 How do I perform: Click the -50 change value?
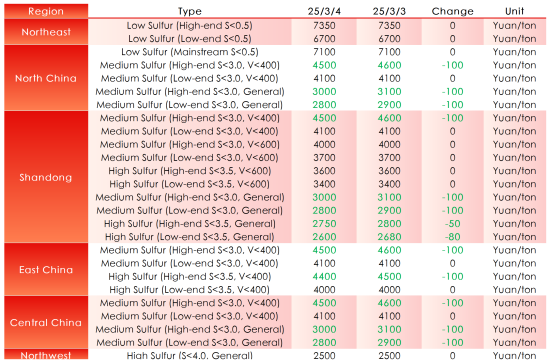452,224
